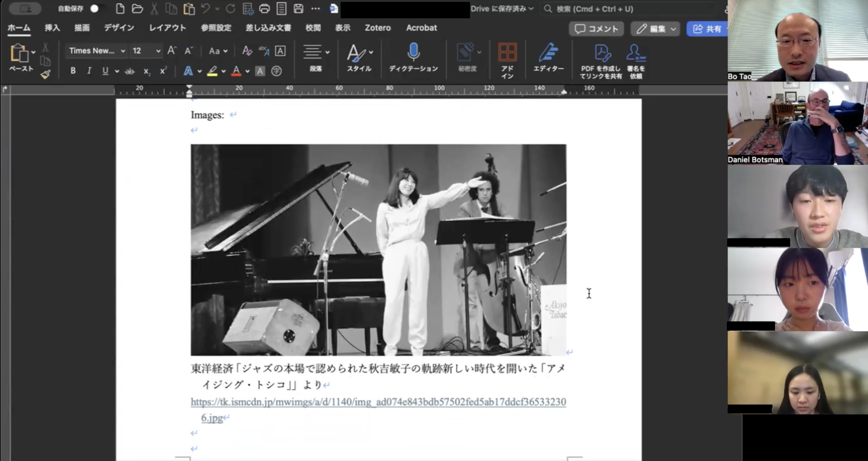The image size is (868, 461).
Task: Increase font size icon
Action: [172, 51]
